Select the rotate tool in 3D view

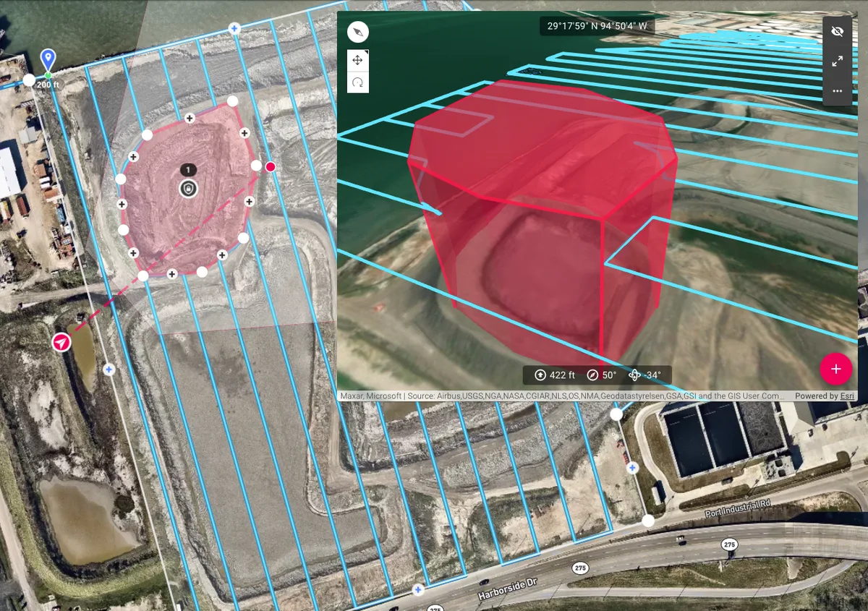pyautogui.click(x=358, y=82)
